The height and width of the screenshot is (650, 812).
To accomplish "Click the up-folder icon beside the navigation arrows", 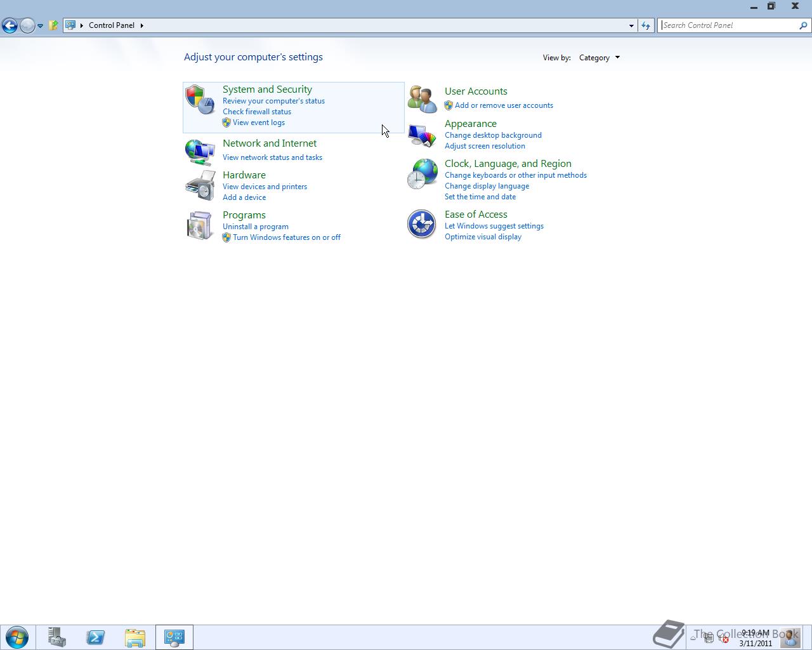I will point(53,25).
